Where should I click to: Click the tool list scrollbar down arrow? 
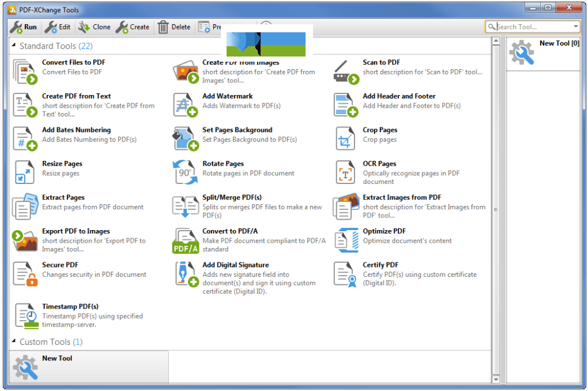[x=496, y=379]
